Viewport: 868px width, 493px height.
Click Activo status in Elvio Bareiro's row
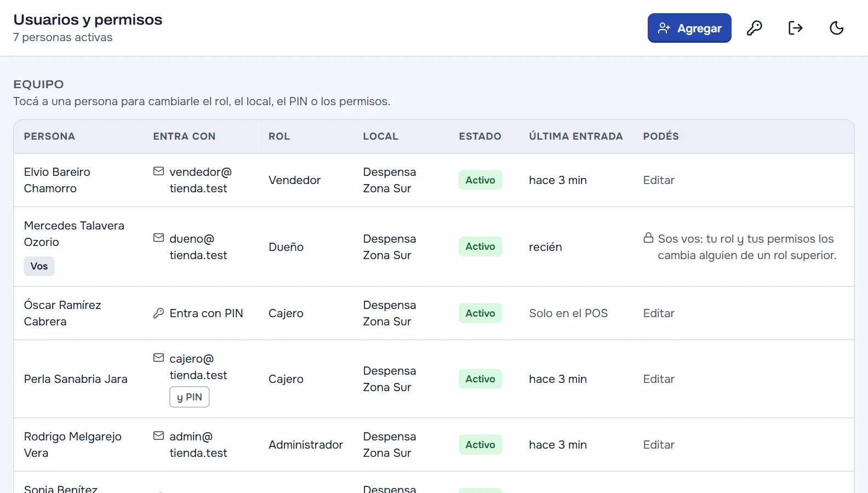click(481, 180)
